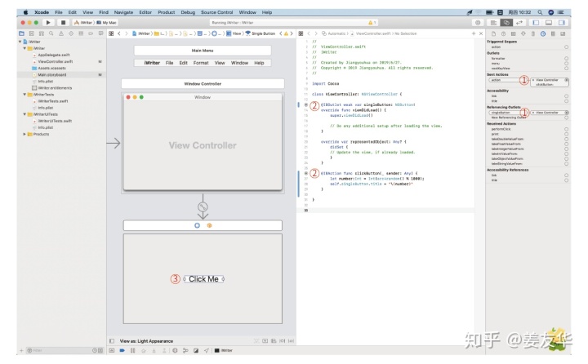This screenshot has height=364, width=588.
Task: Open the Product menu
Action: pos(166,12)
